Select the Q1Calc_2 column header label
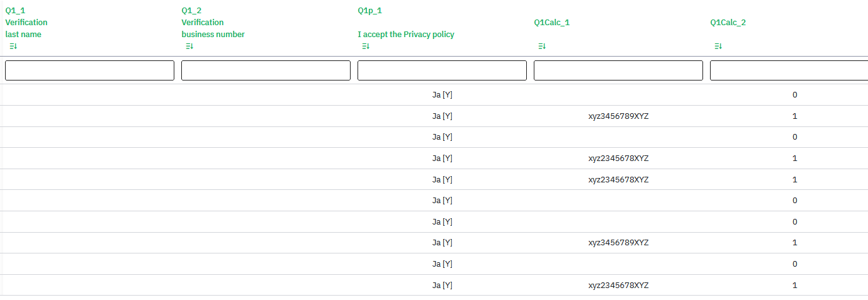The image size is (868, 300). click(x=728, y=23)
